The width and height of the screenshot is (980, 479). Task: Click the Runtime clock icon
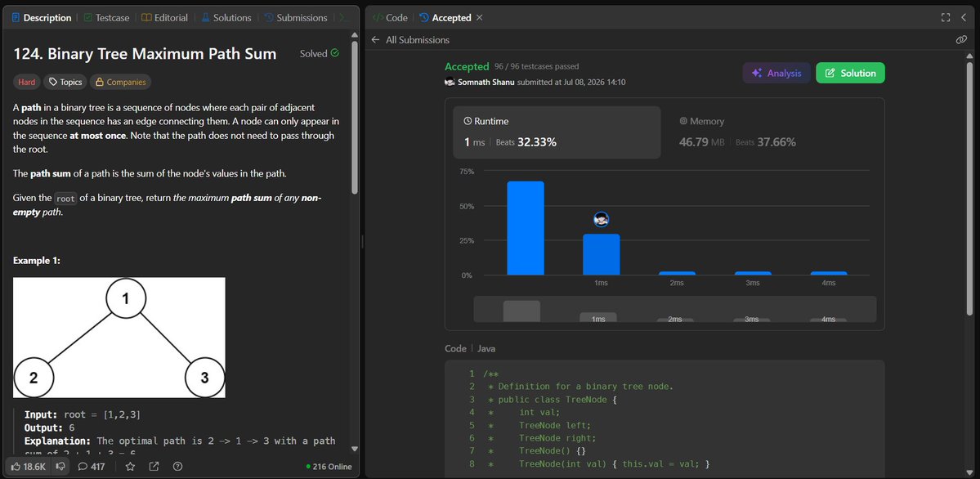tap(468, 121)
